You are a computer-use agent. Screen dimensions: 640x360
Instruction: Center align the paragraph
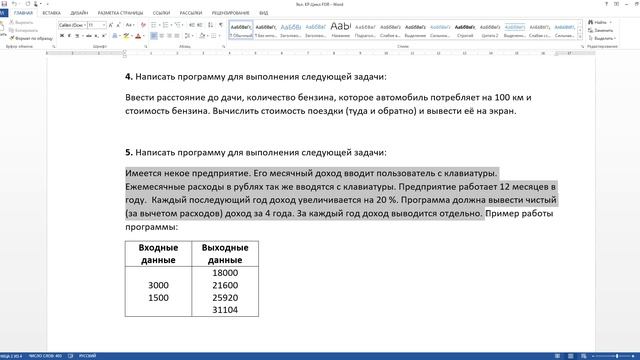tap(162, 36)
